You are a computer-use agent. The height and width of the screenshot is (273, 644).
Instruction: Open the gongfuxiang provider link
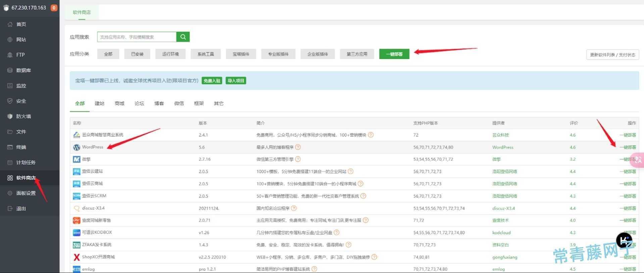[x=505, y=257]
